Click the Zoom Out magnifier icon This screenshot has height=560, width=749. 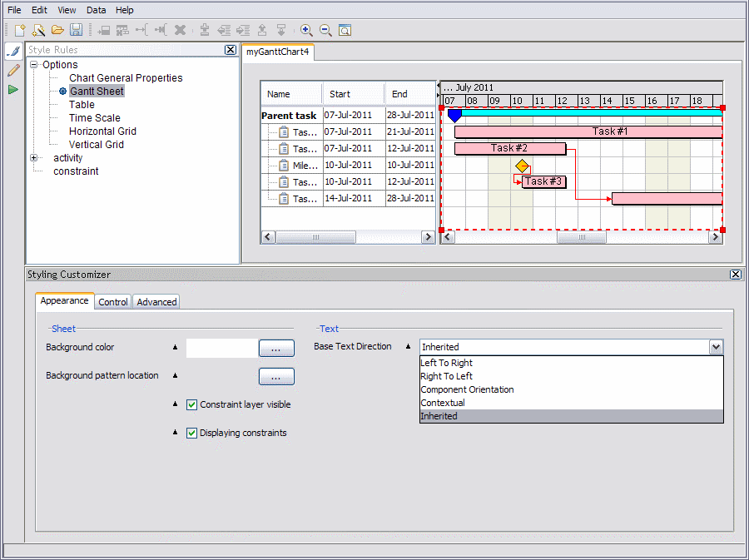coord(325,30)
